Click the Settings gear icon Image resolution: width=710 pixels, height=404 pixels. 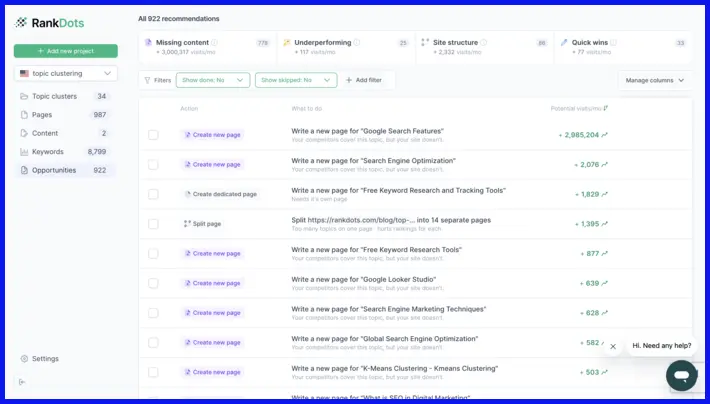pos(24,359)
